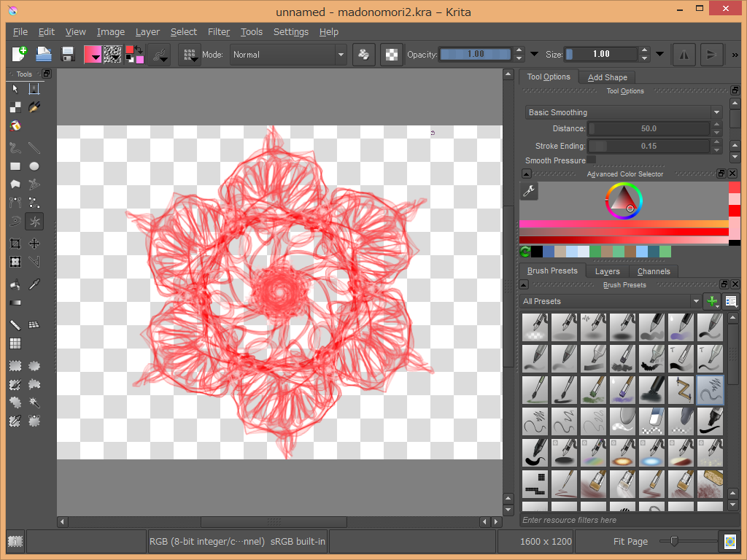The image size is (747, 560).
Task: Click the Fit Page zoom button
Action: coord(630,541)
